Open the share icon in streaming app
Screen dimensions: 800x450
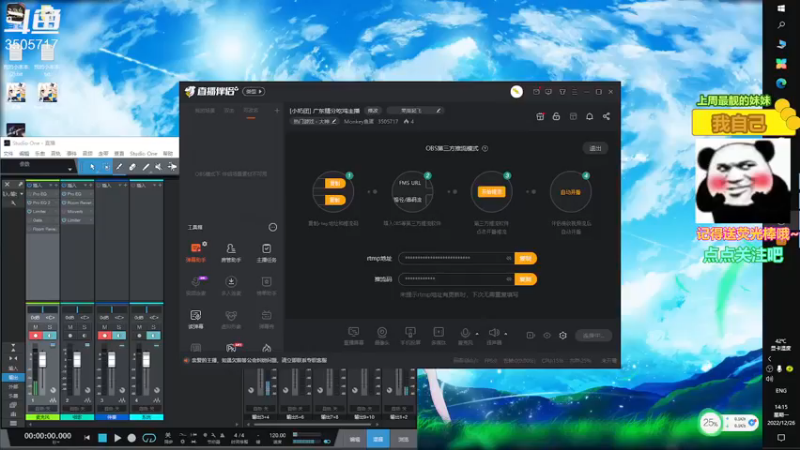tap(606, 116)
